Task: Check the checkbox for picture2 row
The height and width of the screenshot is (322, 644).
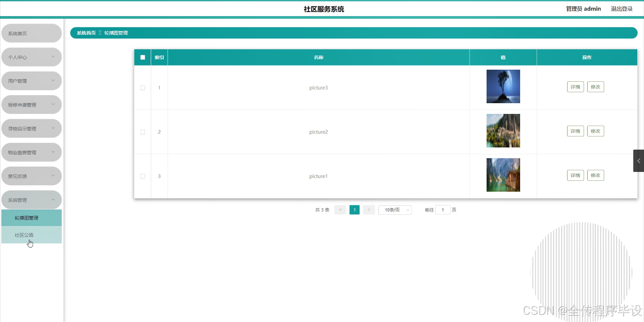Action: [x=142, y=132]
